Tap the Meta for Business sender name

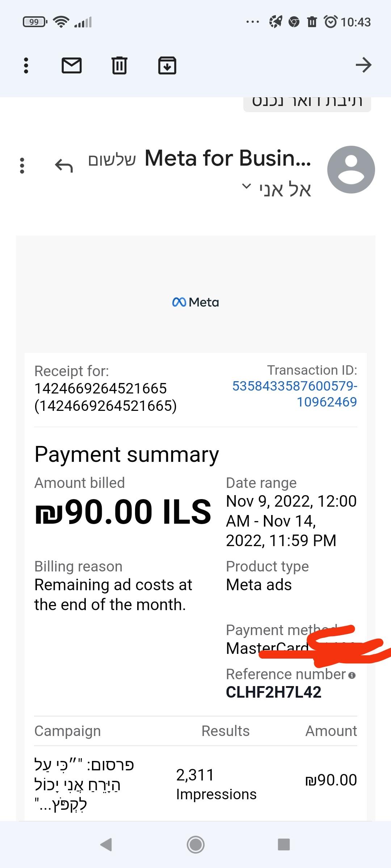pos(228,158)
